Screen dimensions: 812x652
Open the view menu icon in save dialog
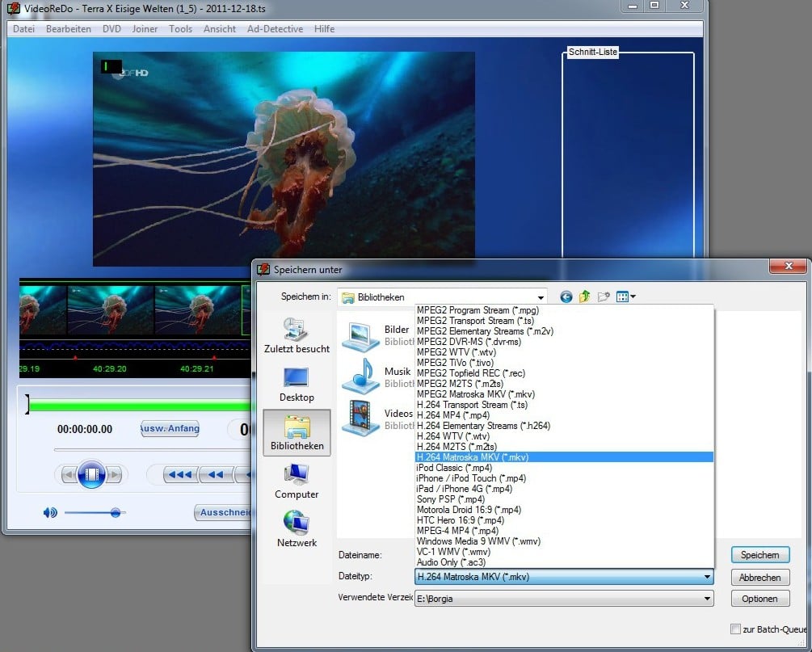click(x=625, y=297)
